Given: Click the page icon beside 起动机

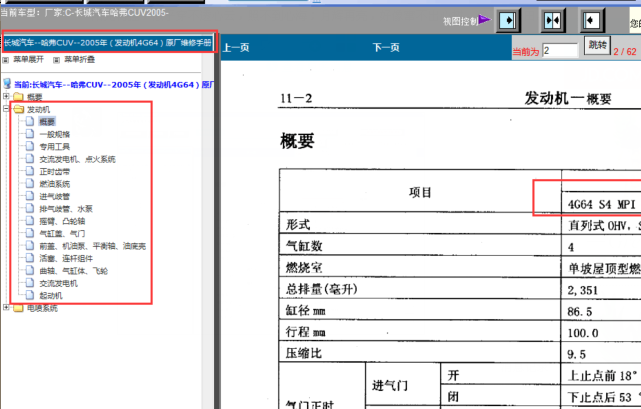Looking at the screenshot, I should coord(31,296).
